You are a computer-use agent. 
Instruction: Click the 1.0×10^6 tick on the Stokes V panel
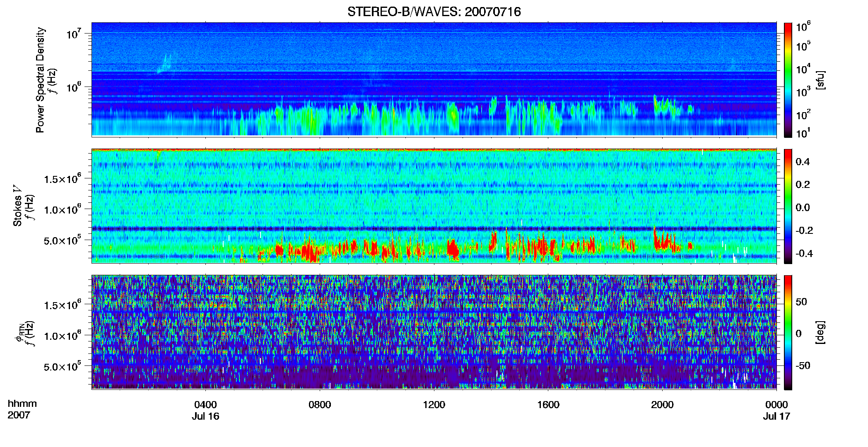63,209
